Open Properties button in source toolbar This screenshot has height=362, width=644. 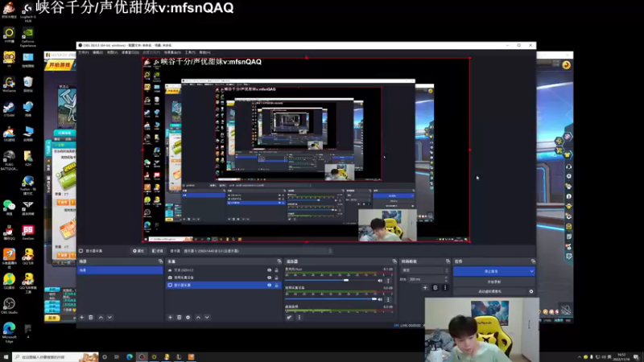click(x=138, y=251)
